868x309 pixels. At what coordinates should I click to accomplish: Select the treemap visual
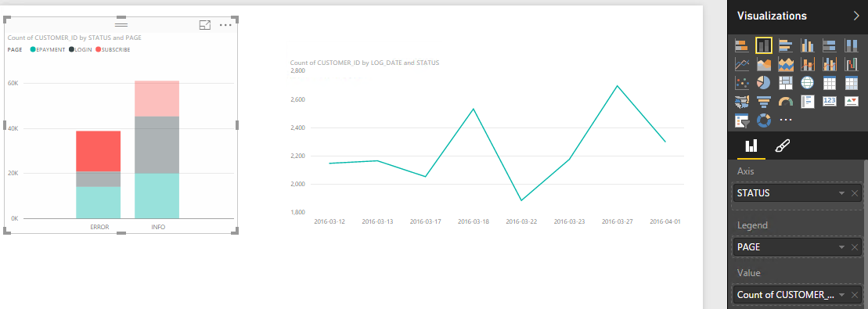[786, 83]
